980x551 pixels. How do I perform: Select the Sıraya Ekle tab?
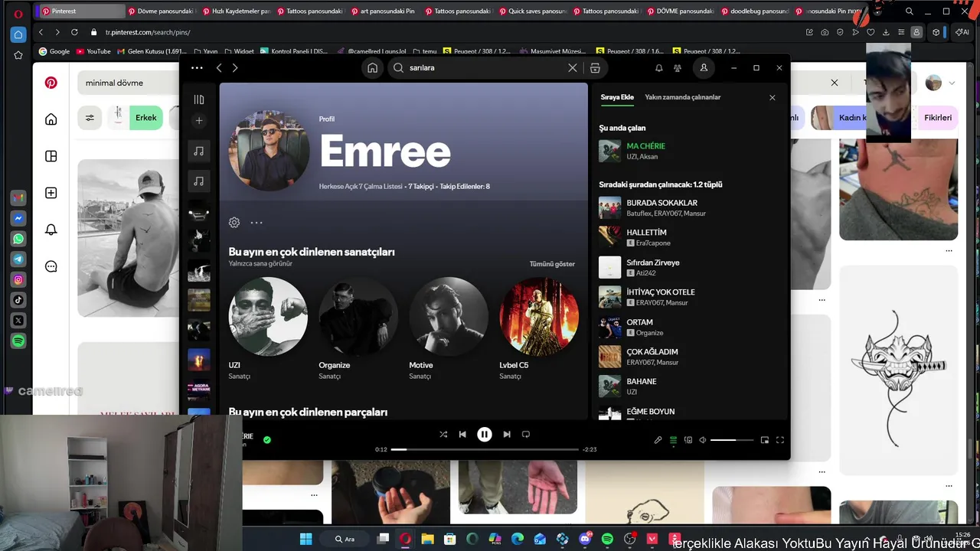pyautogui.click(x=617, y=97)
